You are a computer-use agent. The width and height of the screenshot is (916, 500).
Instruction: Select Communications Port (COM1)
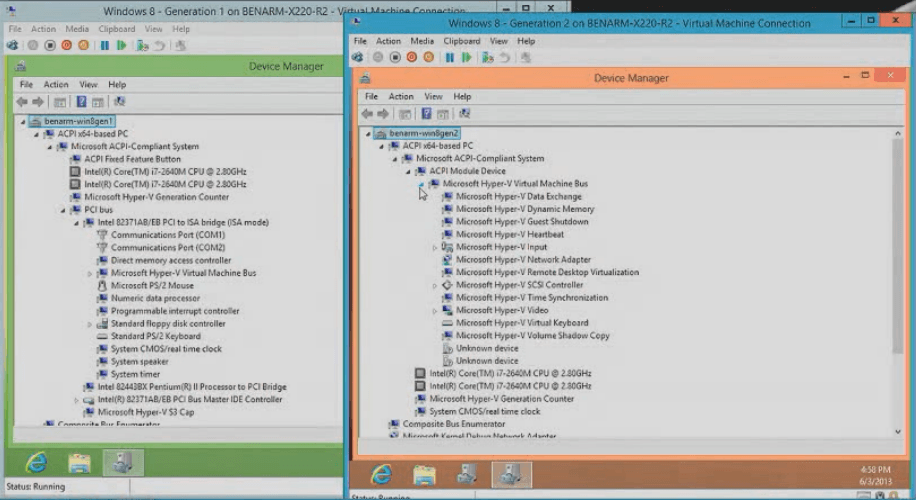(x=168, y=234)
